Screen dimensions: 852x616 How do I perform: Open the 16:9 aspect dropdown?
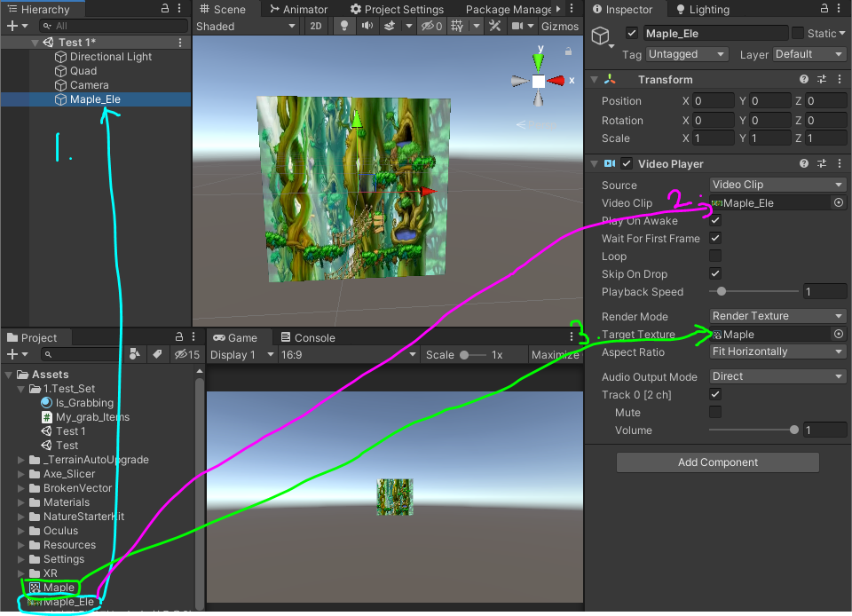[348, 355]
